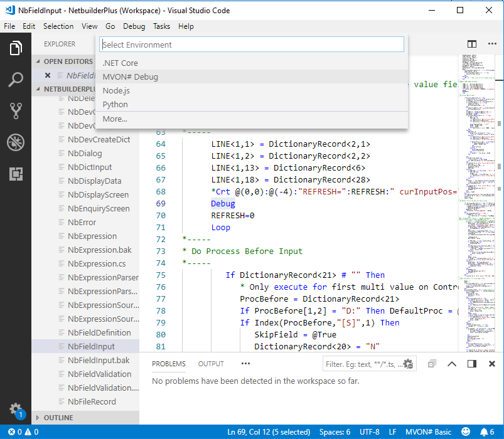
Task: Open the Extensions view in activity bar
Action: (16, 174)
